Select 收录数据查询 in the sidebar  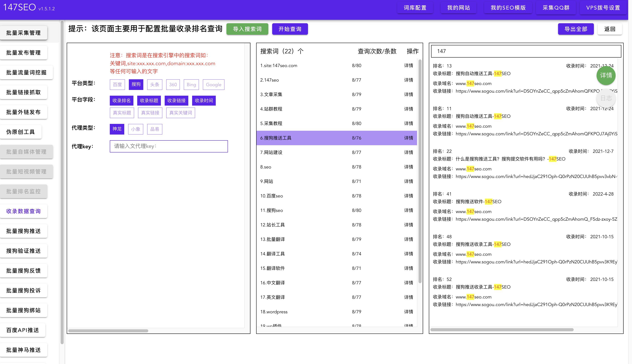coord(23,211)
